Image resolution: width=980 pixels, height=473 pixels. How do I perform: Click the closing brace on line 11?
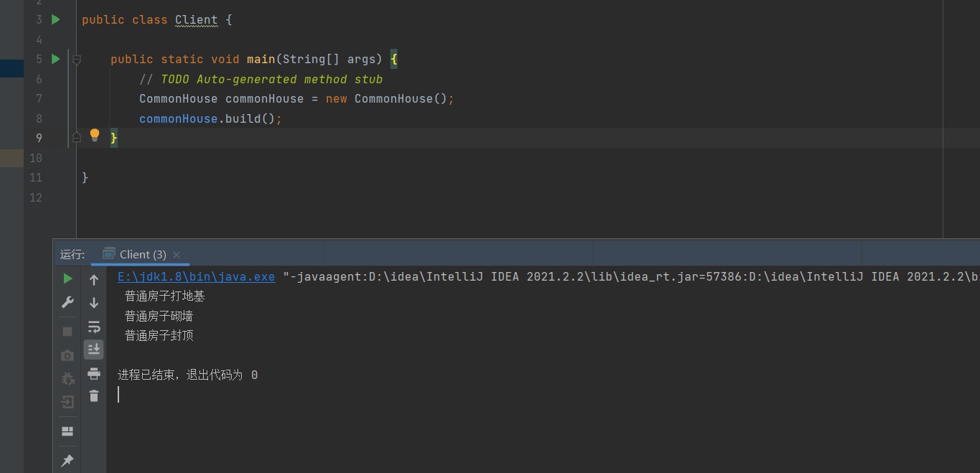coord(85,177)
